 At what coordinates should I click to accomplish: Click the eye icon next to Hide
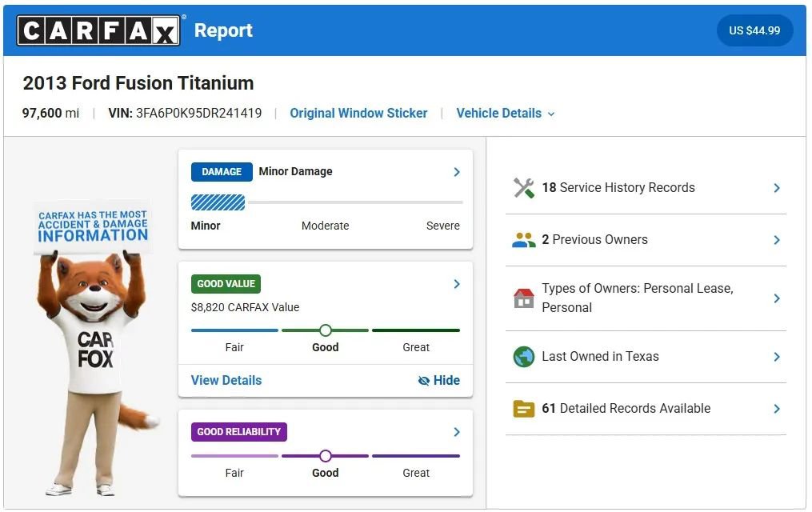pos(423,381)
